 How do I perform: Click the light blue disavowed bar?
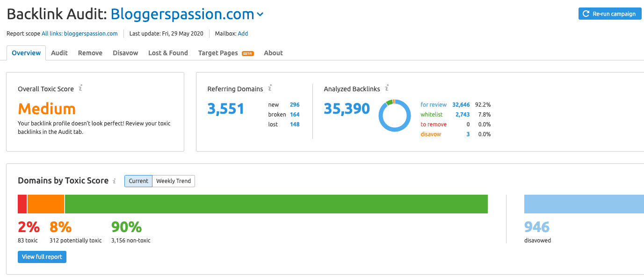point(584,204)
